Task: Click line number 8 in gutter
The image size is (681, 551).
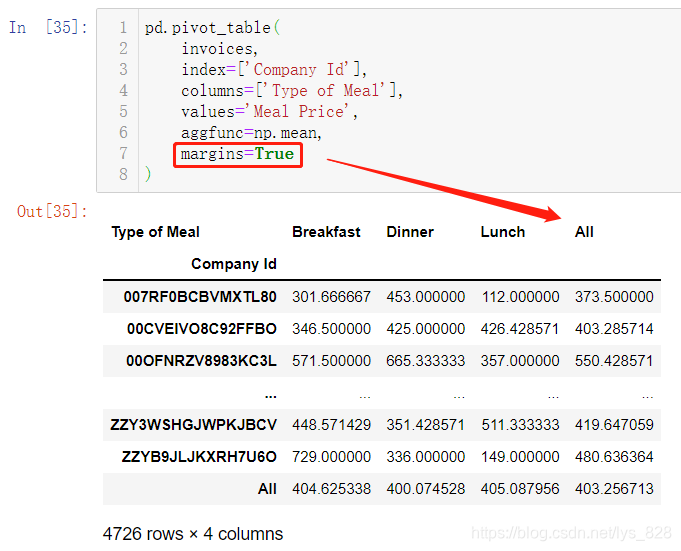Action: click(x=123, y=175)
